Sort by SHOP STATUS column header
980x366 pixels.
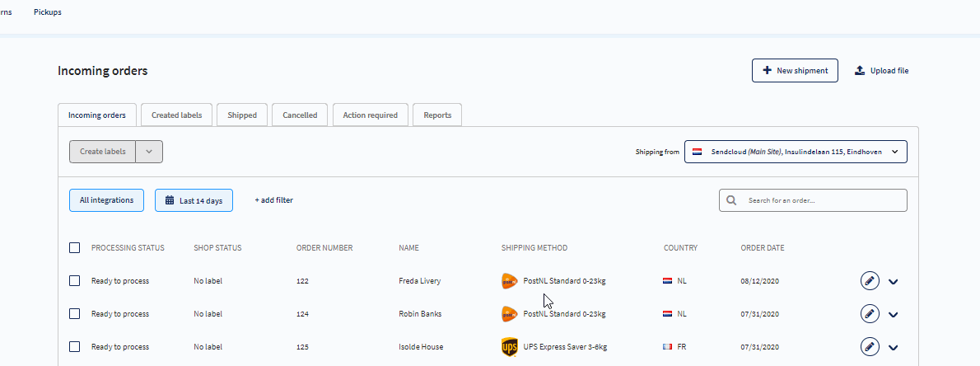pyautogui.click(x=217, y=248)
